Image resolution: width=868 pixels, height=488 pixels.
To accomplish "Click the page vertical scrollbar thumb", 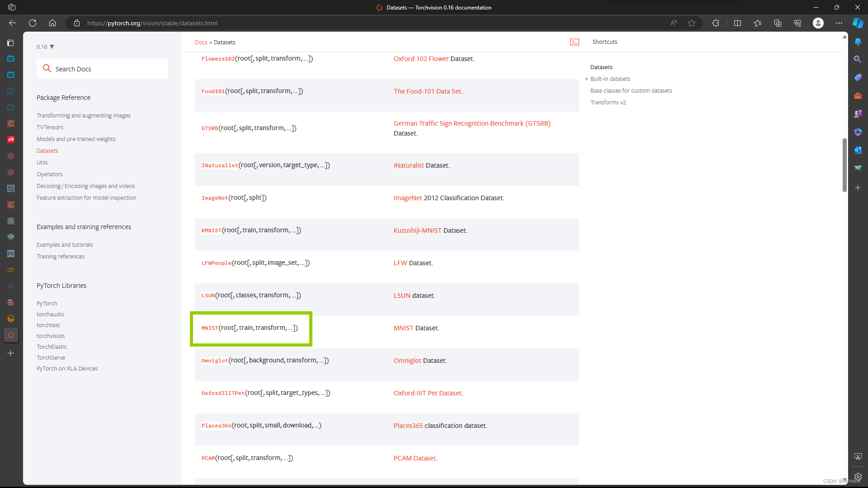I will (844, 165).
